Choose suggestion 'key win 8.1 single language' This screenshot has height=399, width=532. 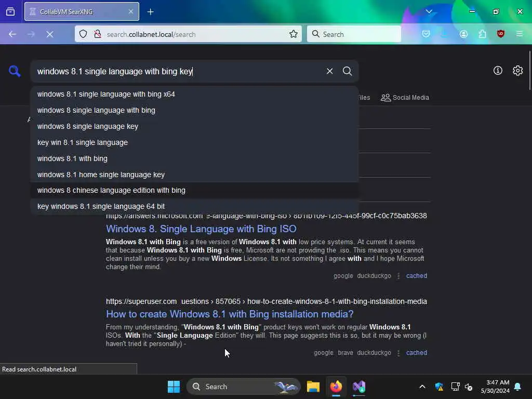pyautogui.click(x=194, y=142)
